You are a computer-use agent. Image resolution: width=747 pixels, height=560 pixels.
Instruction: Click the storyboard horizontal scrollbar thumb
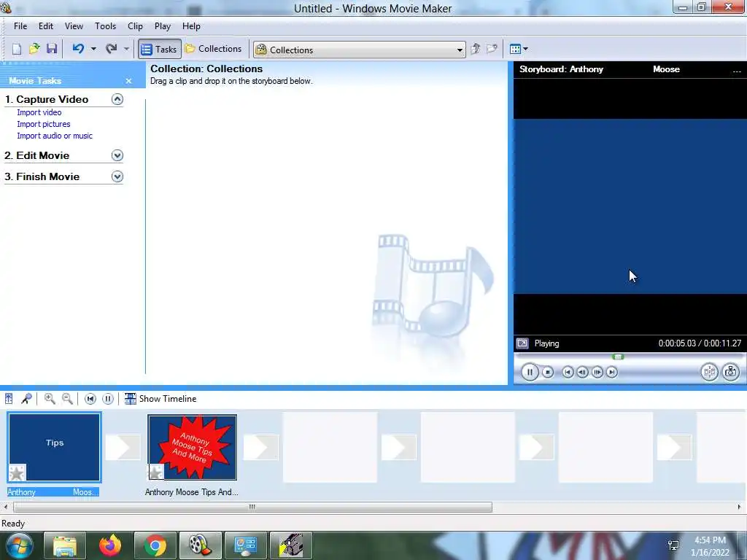252,507
